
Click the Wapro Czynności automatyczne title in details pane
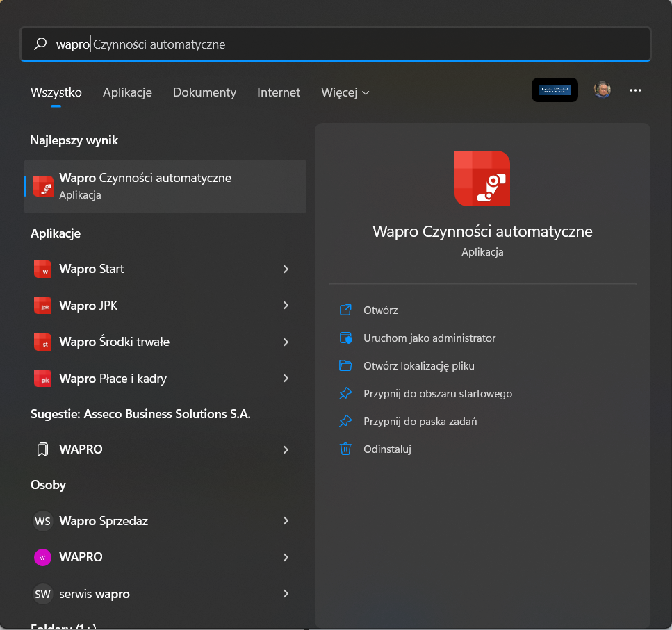point(482,231)
